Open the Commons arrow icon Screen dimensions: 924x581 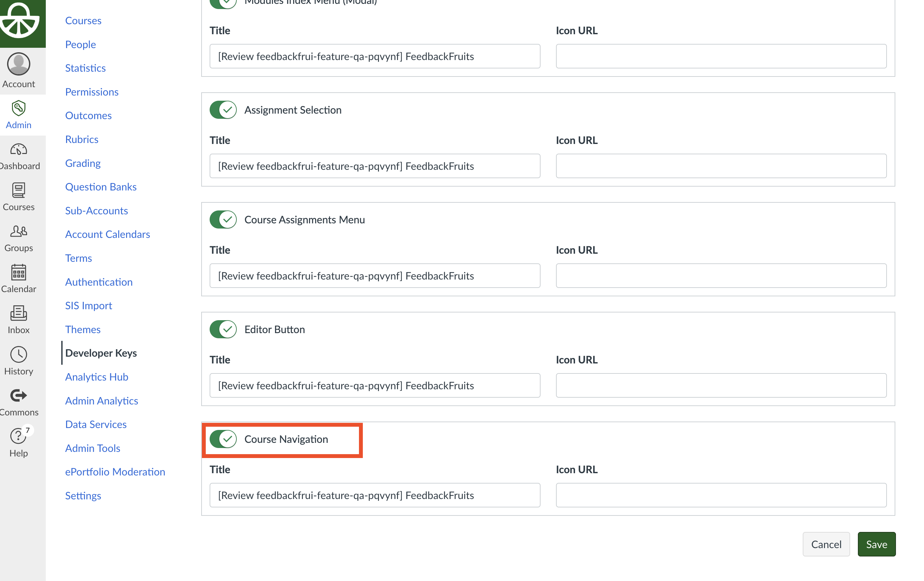tap(18, 395)
